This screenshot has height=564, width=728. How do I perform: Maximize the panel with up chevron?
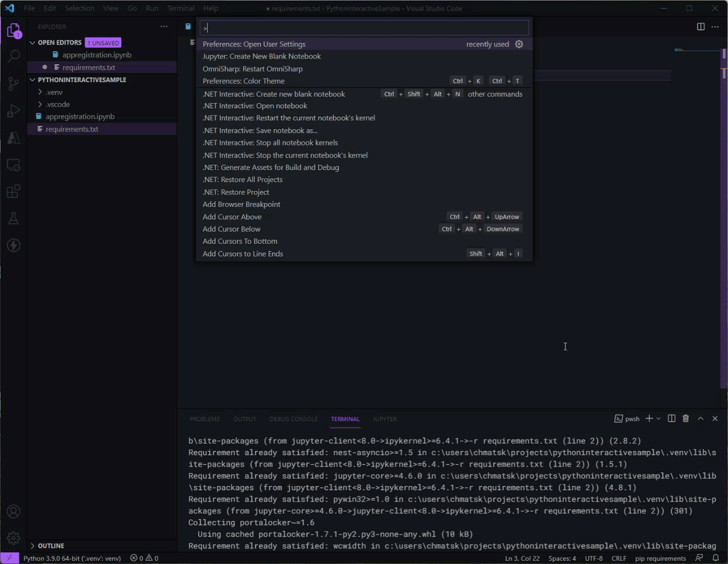pyautogui.click(x=701, y=419)
